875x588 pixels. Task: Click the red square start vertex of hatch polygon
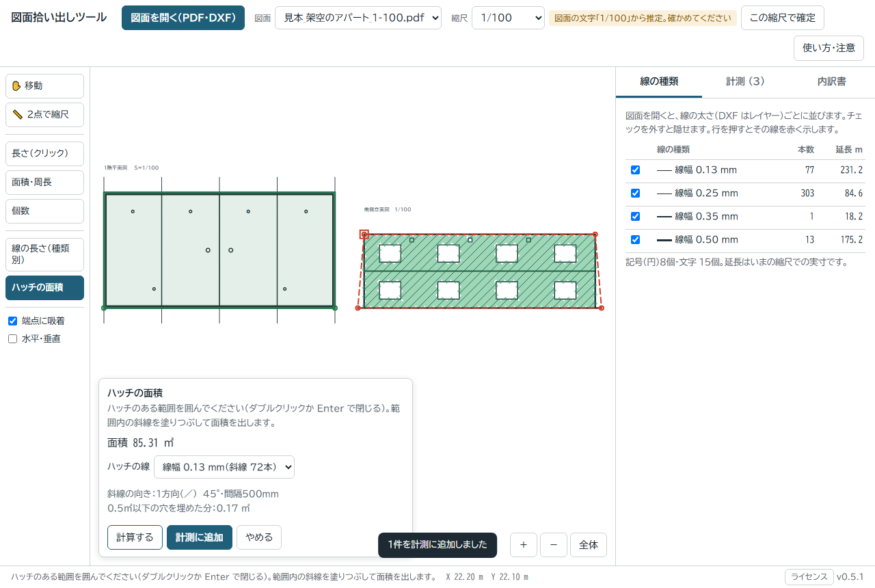pos(364,235)
